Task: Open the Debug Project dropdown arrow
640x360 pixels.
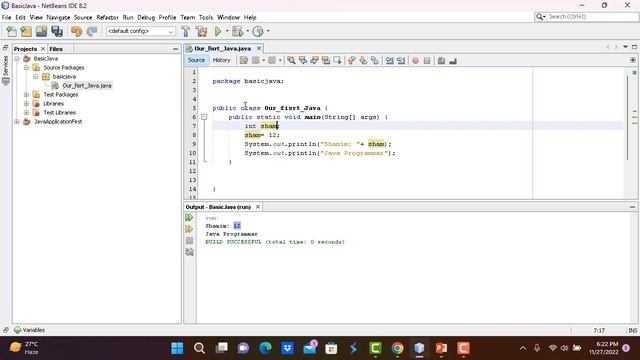Action: [247, 31]
